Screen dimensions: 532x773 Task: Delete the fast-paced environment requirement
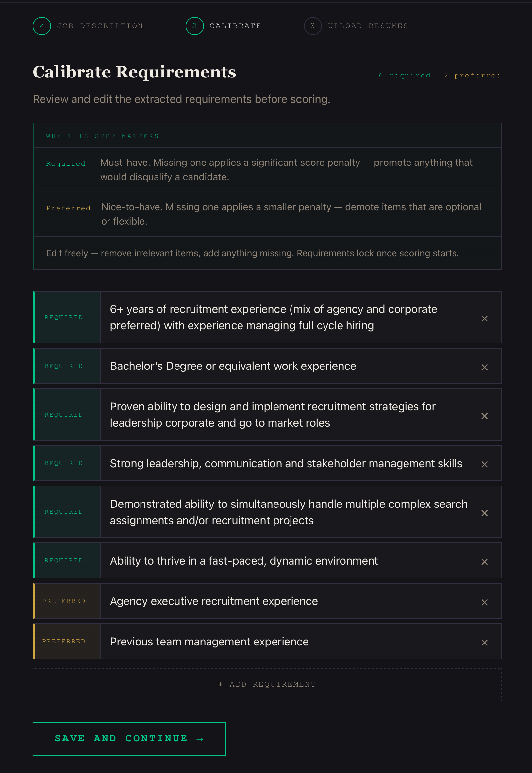point(484,561)
